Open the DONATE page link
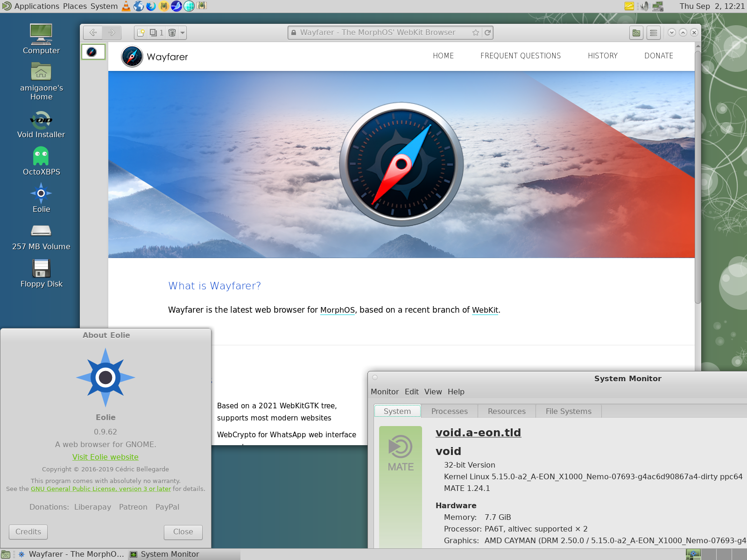The image size is (747, 560). (659, 56)
